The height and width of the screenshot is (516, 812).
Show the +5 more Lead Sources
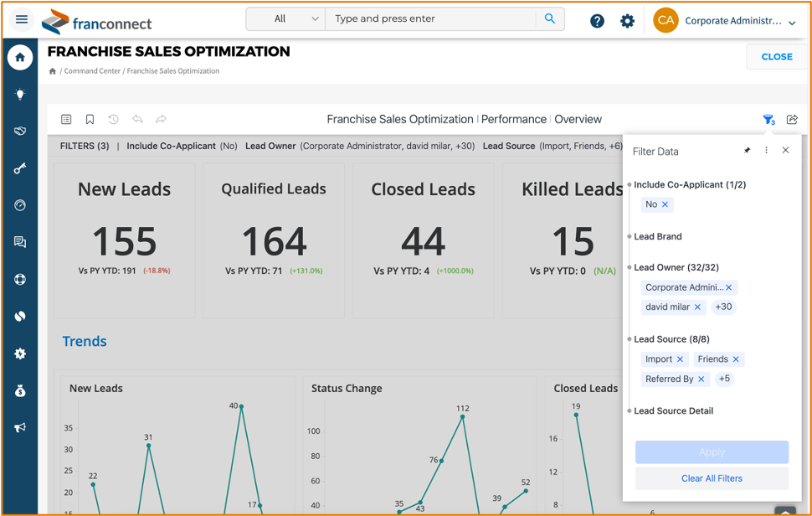[x=724, y=379]
